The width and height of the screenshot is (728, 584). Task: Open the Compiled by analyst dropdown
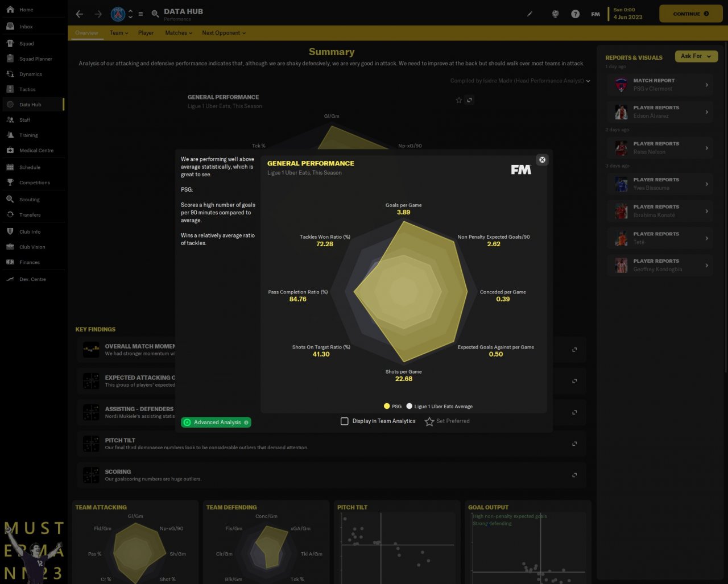pyautogui.click(x=520, y=81)
